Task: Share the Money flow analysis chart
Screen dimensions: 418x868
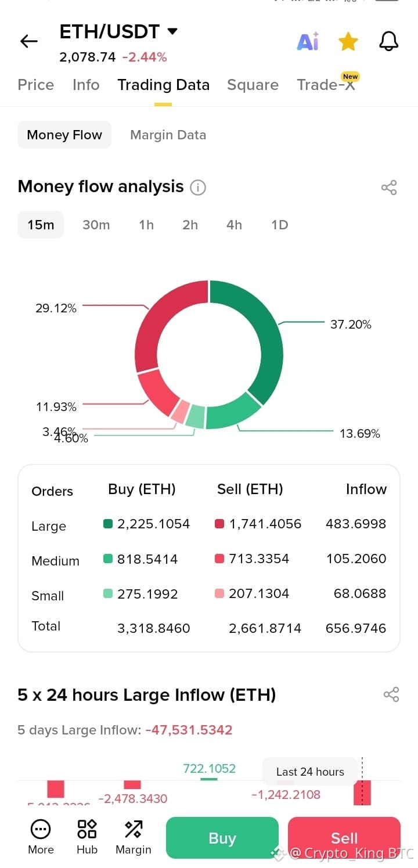Action: coord(389,188)
